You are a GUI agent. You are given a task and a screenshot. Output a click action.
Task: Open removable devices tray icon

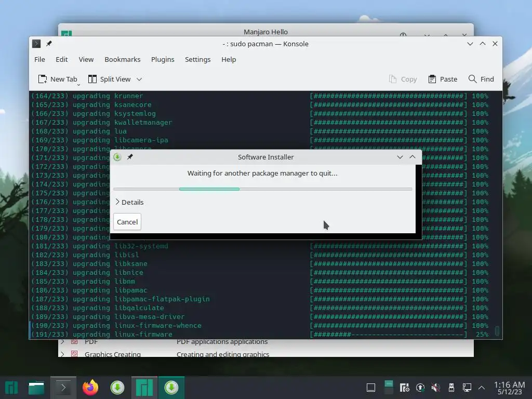451,388
